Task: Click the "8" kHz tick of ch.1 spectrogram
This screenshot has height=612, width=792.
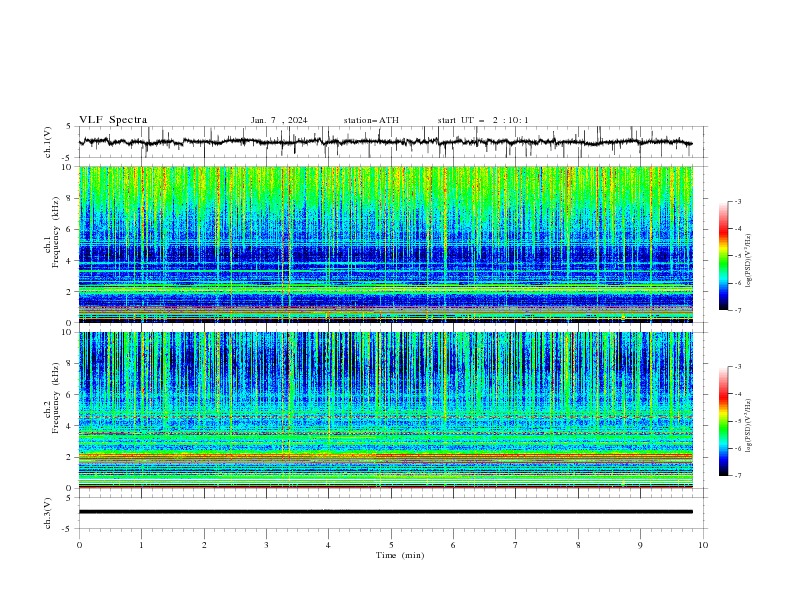Action: pyautogui.click(x=70, y=198)
